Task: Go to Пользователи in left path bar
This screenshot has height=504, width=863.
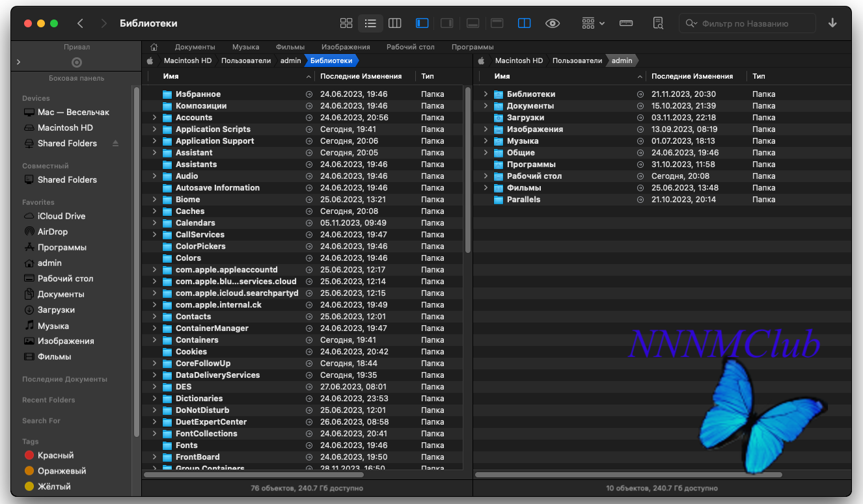Action: coord(245,60)
